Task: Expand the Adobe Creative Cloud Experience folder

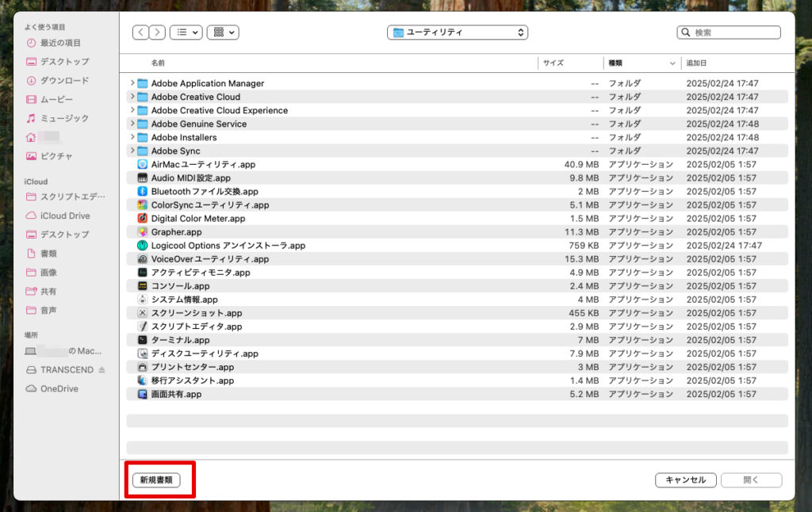Action: (x=132, y=109)
